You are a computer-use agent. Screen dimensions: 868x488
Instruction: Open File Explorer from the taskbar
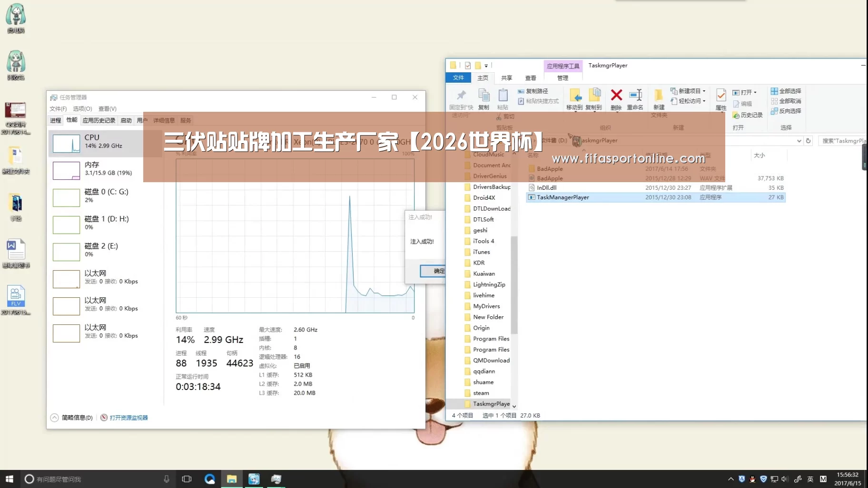(232, 479)
